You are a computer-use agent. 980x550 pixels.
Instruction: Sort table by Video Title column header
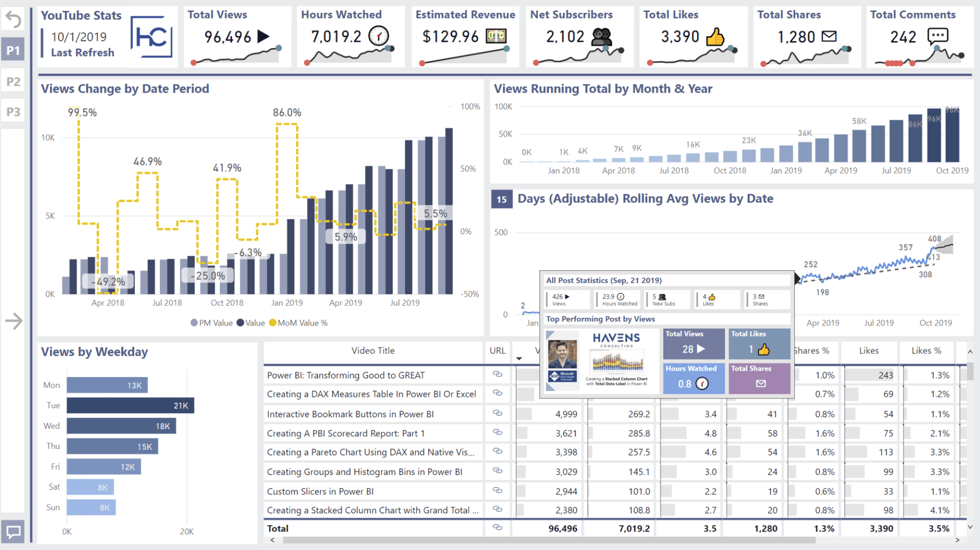coord(373,351)
